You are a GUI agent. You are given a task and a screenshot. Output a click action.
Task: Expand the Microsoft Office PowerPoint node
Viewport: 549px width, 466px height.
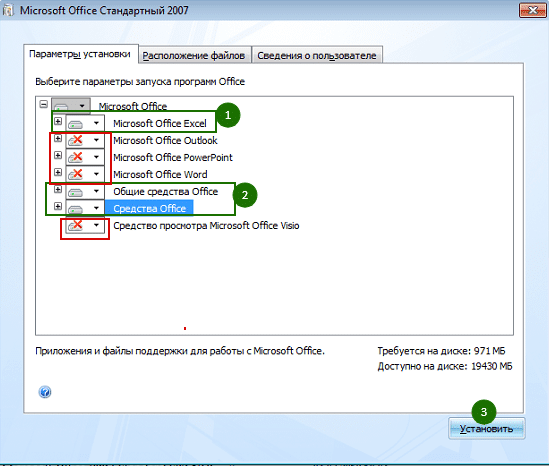(x=58, y=155)
